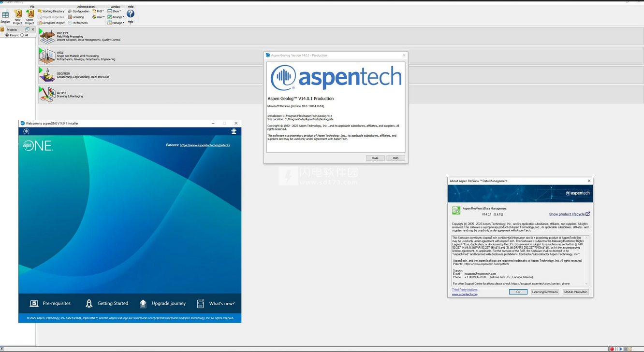Open Third Party Notices link
This screenshot has width=644, height=352.
(465, 290)
